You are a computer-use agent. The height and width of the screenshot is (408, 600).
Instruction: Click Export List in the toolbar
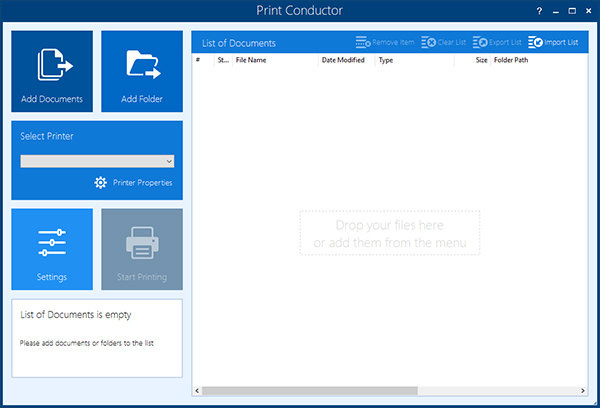click(x=499, y=42)
